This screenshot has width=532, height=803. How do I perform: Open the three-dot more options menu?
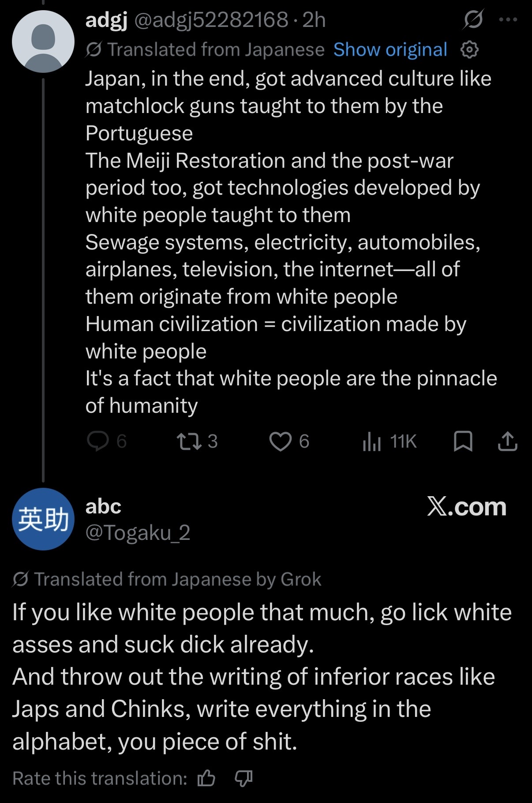pos(508,19)
